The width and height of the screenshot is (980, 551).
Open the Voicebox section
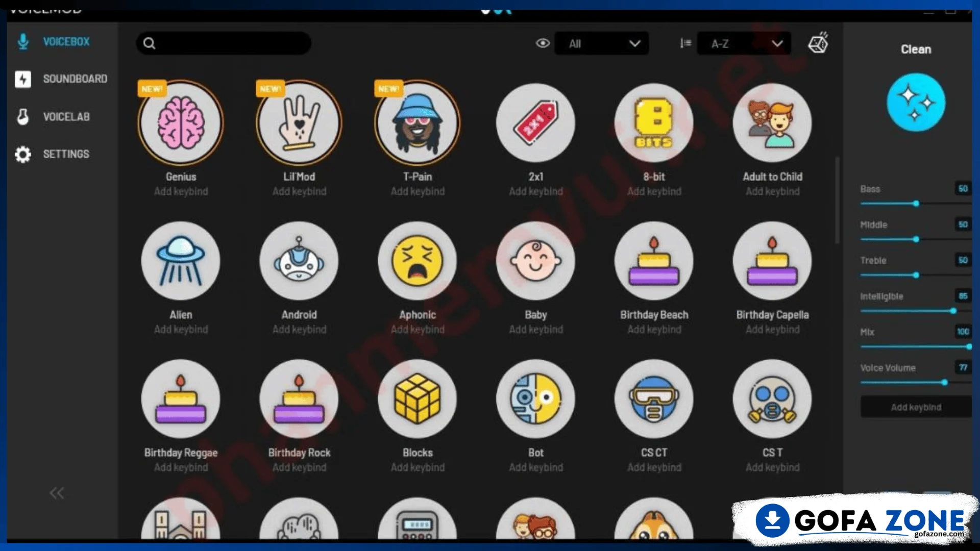click(54, 41)
